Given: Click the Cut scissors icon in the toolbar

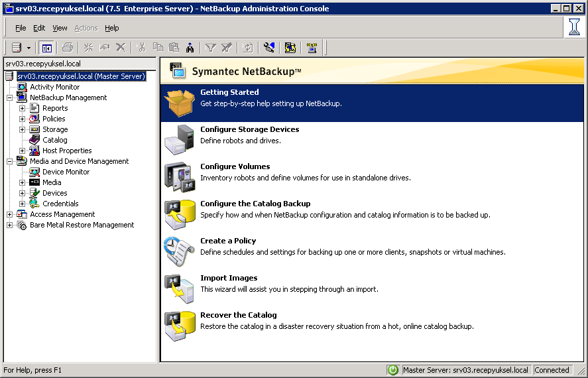Looking at the screenshot, I should (x=142, y=48).
